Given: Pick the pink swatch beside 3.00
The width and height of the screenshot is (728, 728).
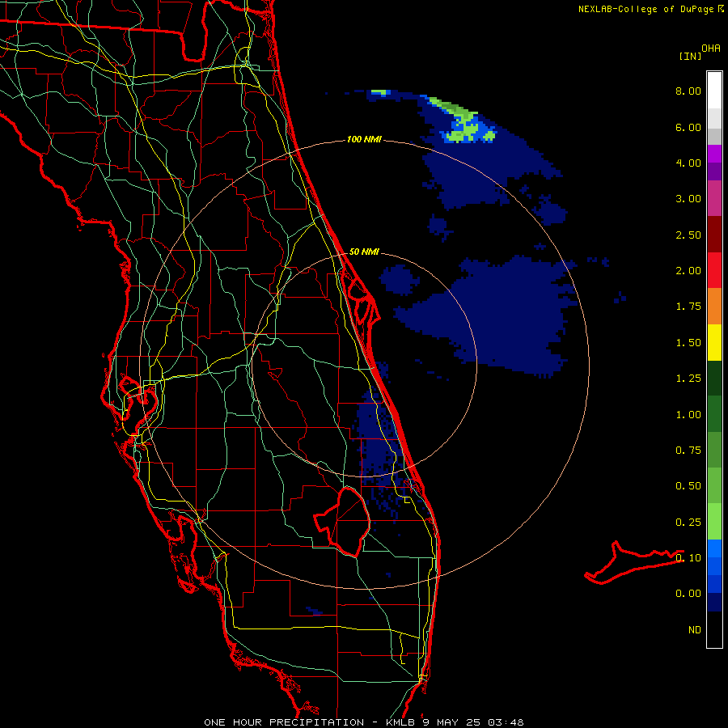Looking at the screenshot, I should pyautogui.click(x=714, y=198).
